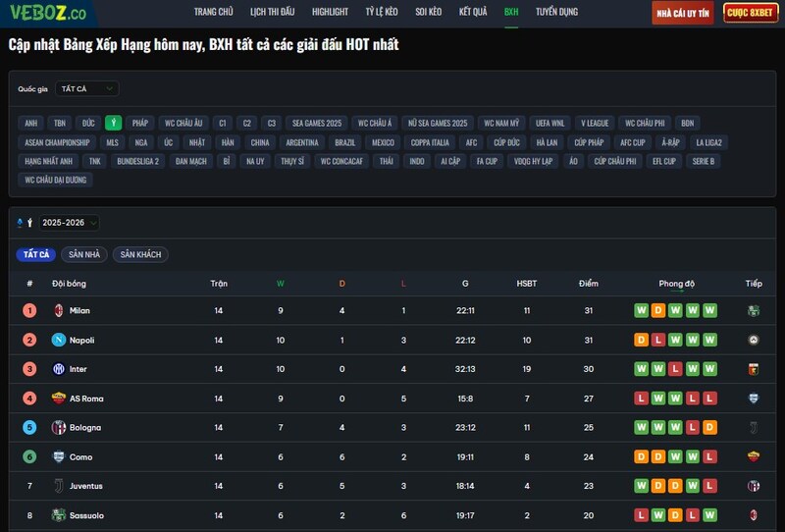Viewport: 785px width, 532px height.
Task: Go to LỊCH THI ĐẤU menu
Action: (272, 12)
